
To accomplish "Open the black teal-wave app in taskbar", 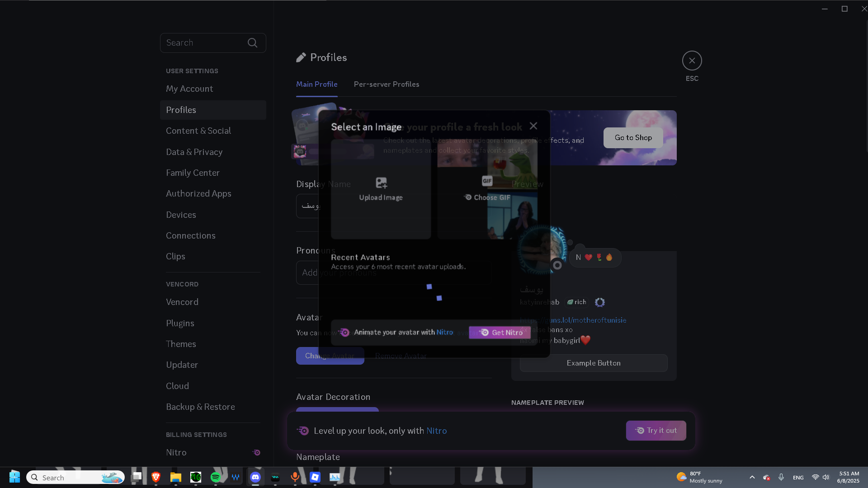I will [x=275, y=477].
